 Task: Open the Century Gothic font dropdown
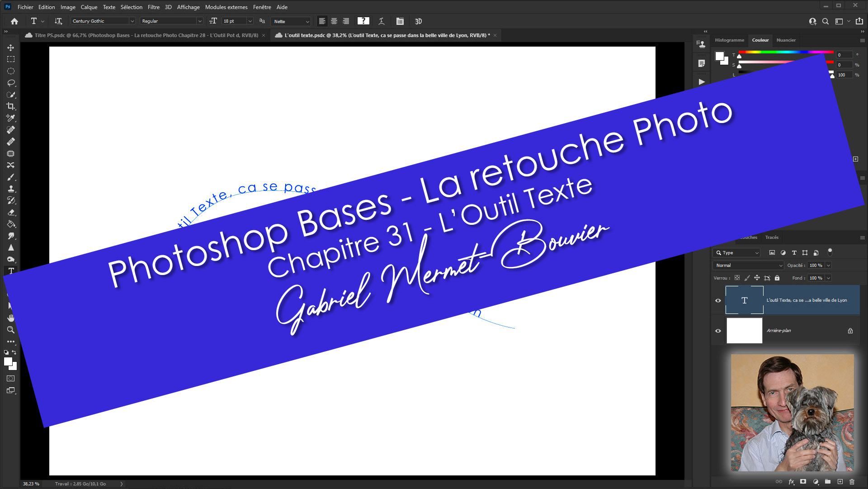point(132,21)
